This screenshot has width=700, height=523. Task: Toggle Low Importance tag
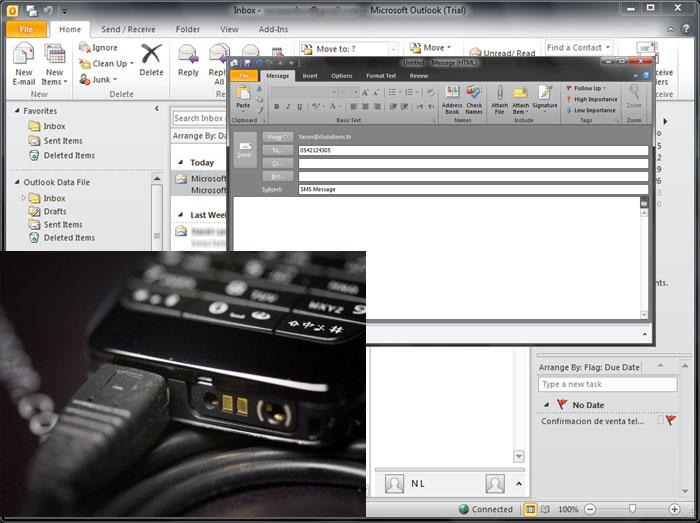pyautogui.click(x=591, y=110)
